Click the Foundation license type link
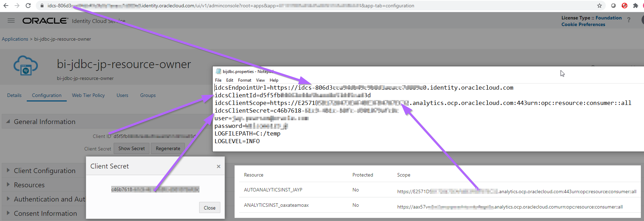Image resolution: width=644 pixels, height=221 pixels. tap(609, 18)
